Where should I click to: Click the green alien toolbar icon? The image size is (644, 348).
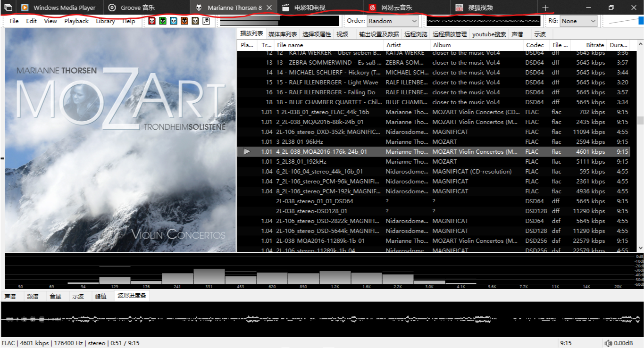pyautogui.click(x=162, y=21)
